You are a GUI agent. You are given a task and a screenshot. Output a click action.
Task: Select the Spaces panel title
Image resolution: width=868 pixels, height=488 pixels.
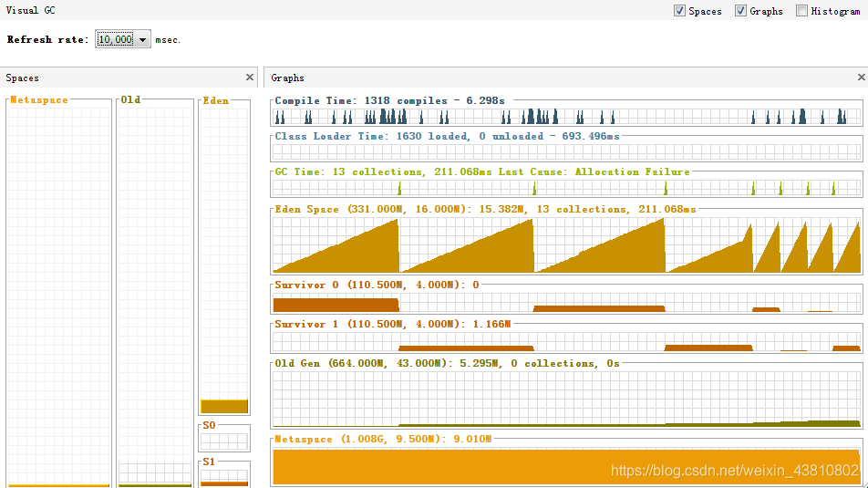tap(22, 78)
